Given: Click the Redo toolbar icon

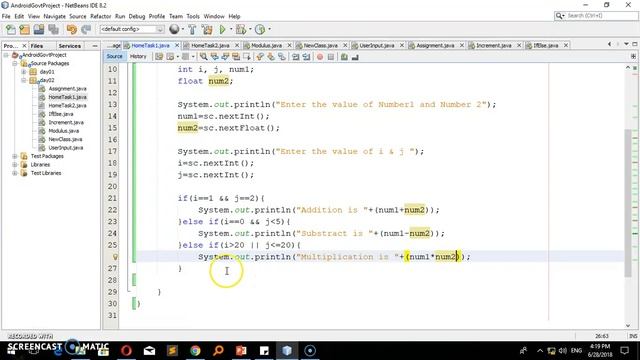Looking at the screenshot, I should (86, 29).
